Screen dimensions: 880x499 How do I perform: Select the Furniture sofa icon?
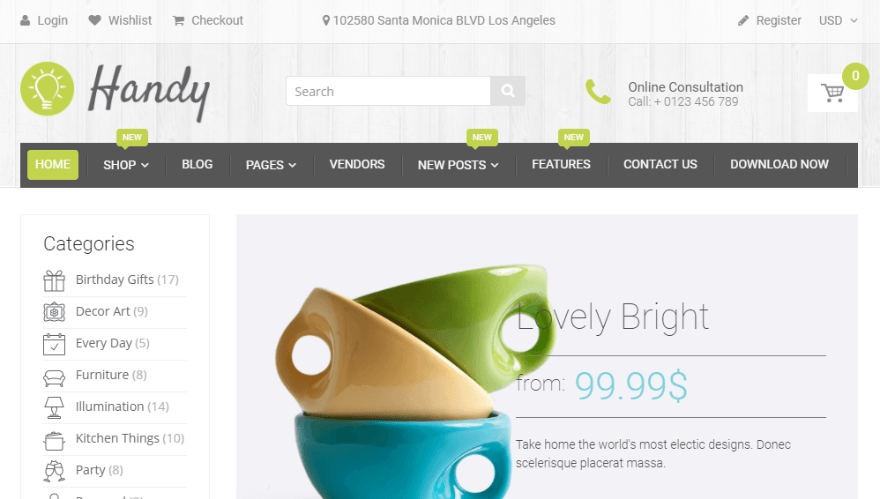54,378
